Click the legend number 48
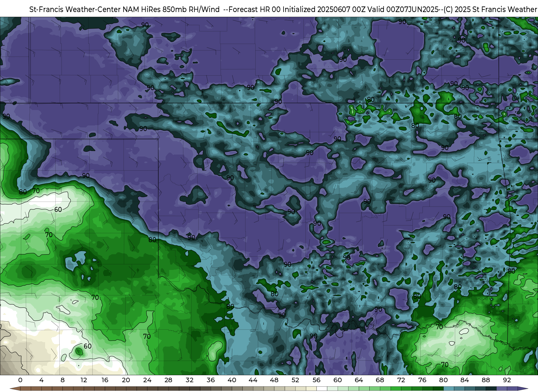 [x=274, y=380]
